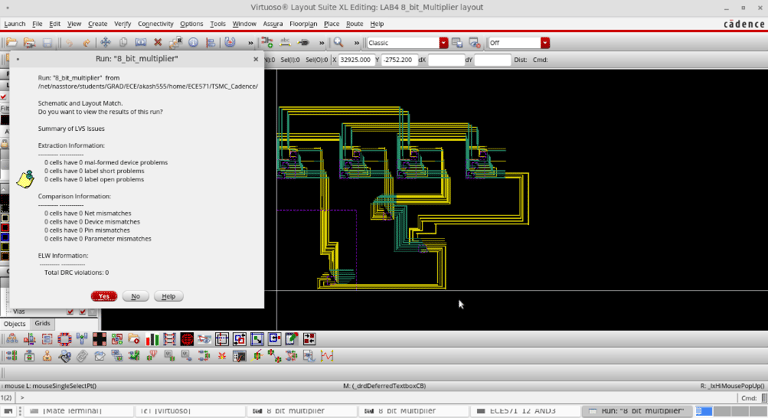This screenshot has width=768, height=418.
Task: Click the Redo arrow icon
Action: [86, 43]
